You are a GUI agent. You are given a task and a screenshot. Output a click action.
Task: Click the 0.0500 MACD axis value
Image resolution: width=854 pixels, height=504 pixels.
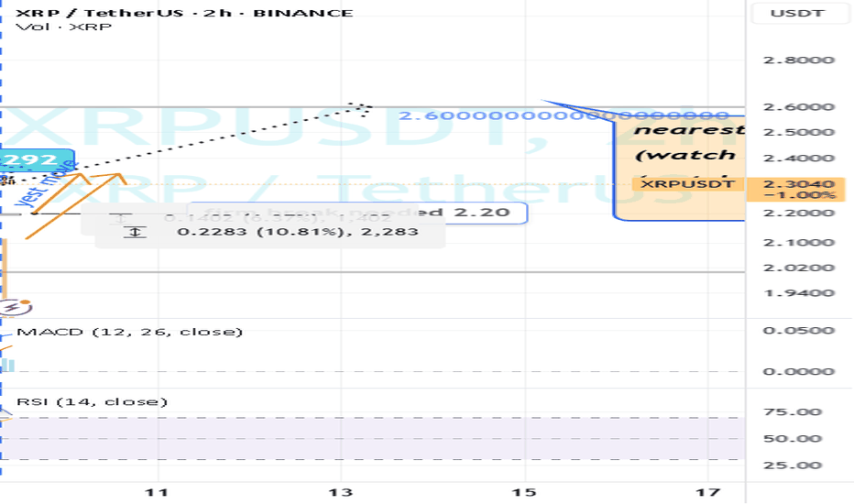(798, 330)
